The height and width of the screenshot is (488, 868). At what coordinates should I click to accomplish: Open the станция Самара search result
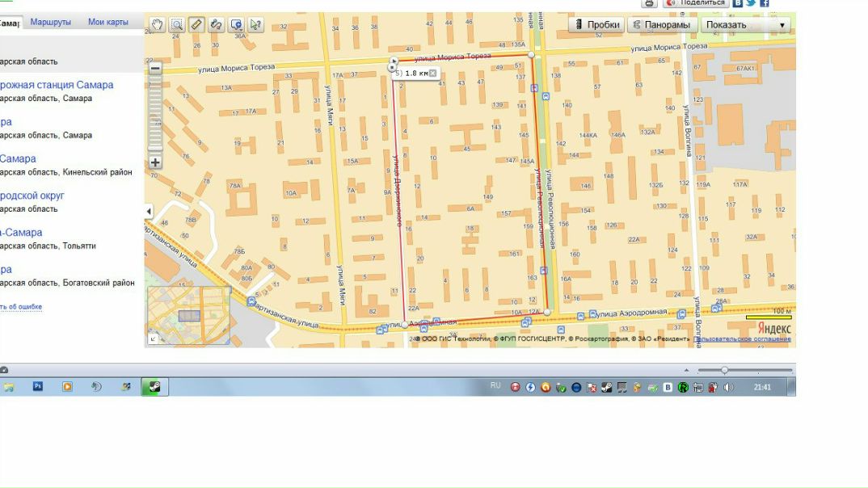pos(57,85)
